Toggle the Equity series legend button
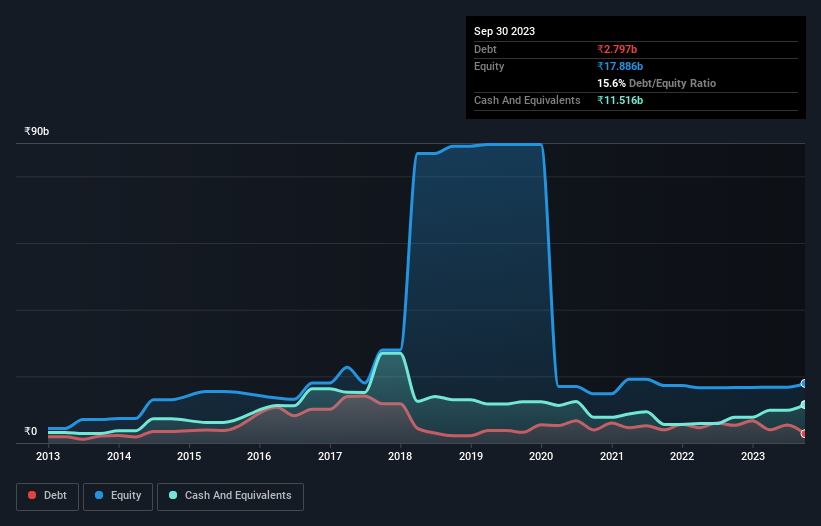The height and width of the screenshot is (526, 821). tap(118, 496)
